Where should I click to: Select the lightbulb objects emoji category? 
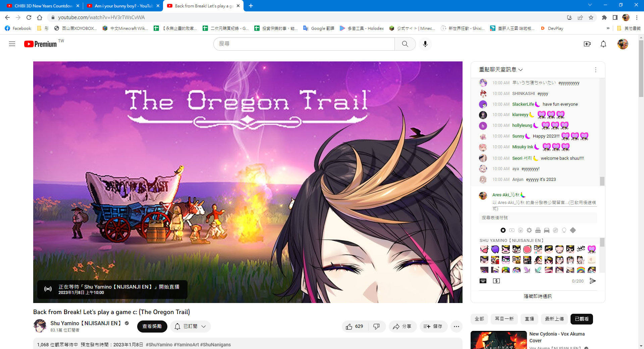coord(564,230)
